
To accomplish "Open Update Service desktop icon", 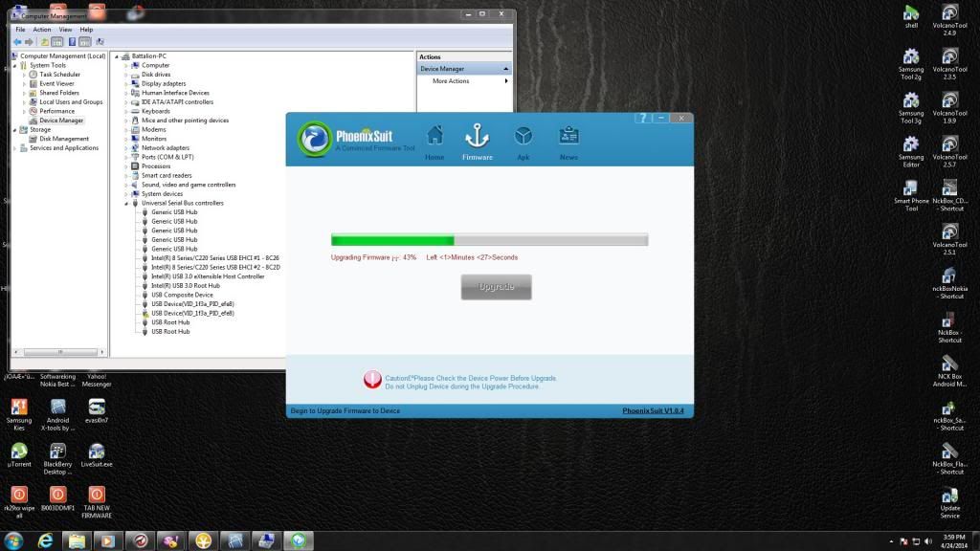I will (x=949, y=503).
